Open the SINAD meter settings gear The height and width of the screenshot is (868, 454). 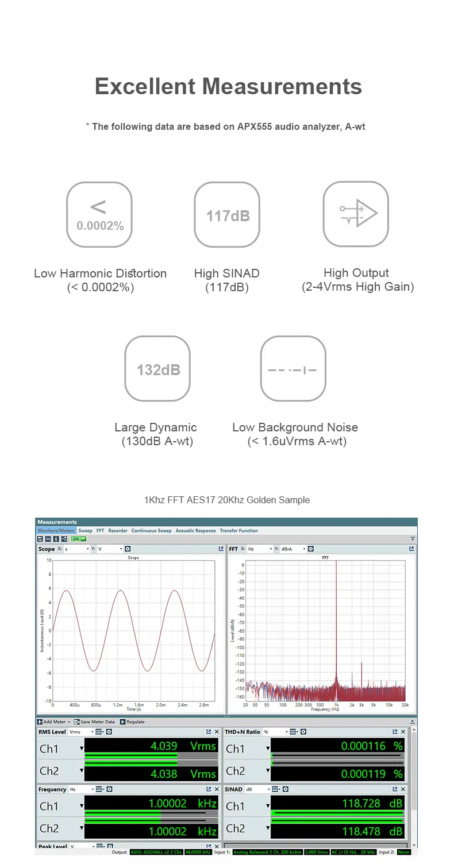click(x=284, y=789)
